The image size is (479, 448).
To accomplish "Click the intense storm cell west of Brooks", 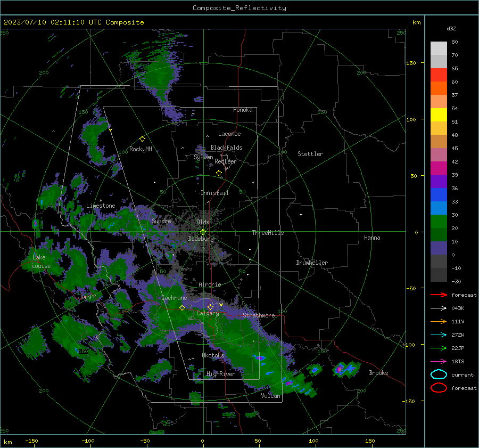I will [x=340, y=369].
